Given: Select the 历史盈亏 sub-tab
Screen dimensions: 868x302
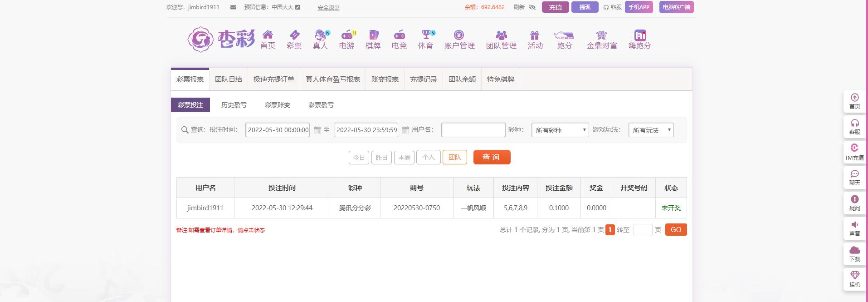Looking at the screenshot, I should point(234,105).
